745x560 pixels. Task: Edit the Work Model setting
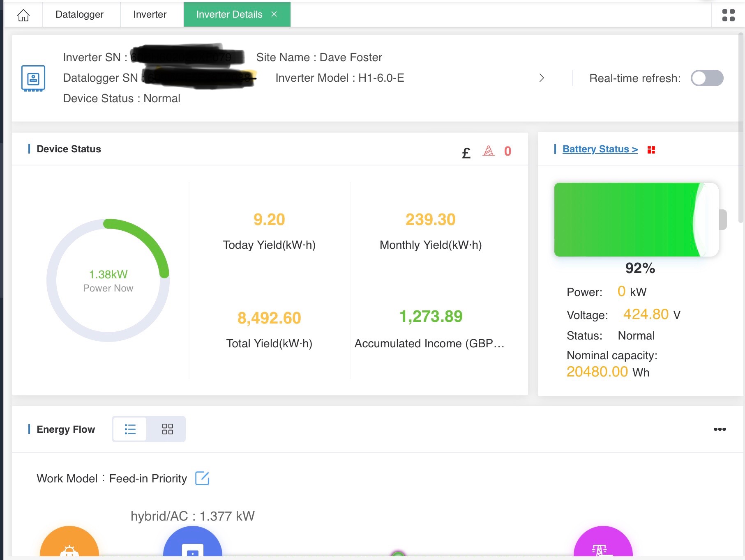click(x=202, y=478)
